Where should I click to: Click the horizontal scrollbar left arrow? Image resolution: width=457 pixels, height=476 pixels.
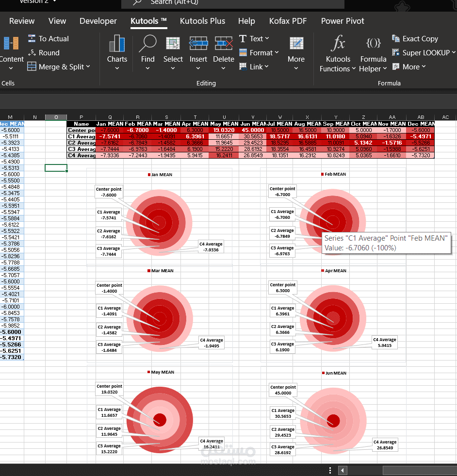tap(343, 471)
